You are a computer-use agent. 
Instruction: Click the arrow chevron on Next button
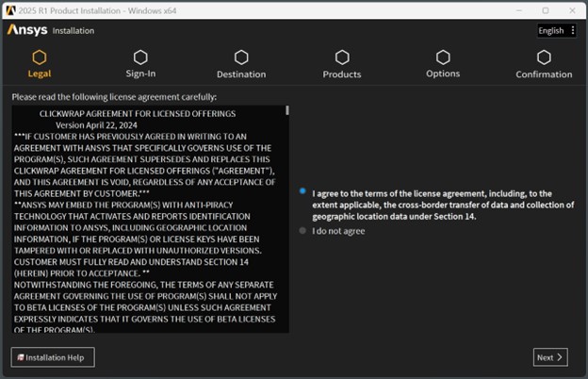point(560,357)
